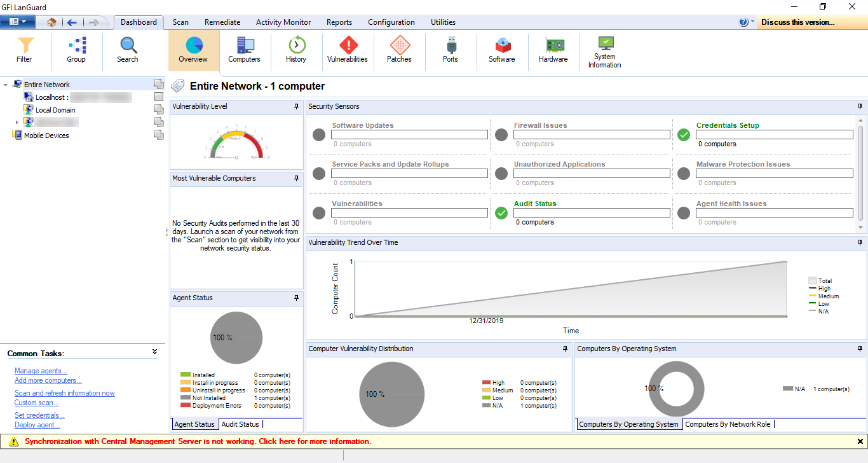Screen dimensions: 868x463
Task: Pin the Vulnerability Trend Over Time panel
Action: pyautogui.click(x=860, y=242)
